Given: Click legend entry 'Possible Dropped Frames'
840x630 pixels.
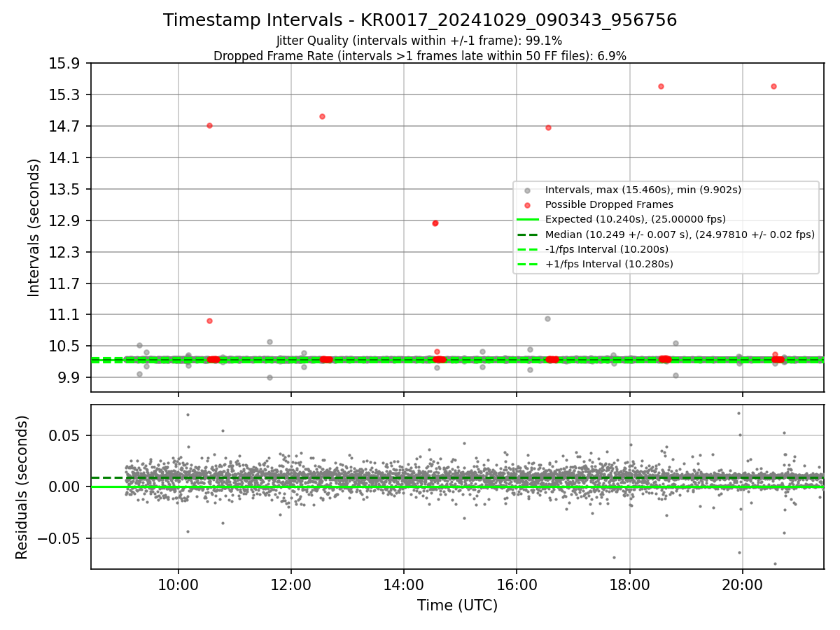Looking at the screenshot, I should [x=609, y=204].
